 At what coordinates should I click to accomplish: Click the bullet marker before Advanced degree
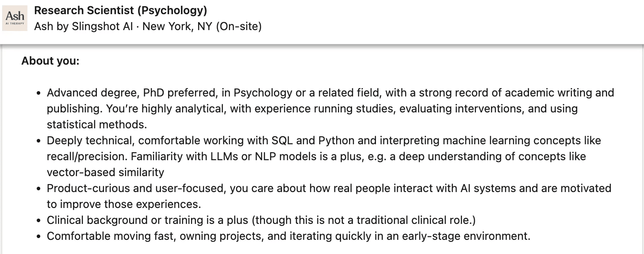[x=38, y=93]
